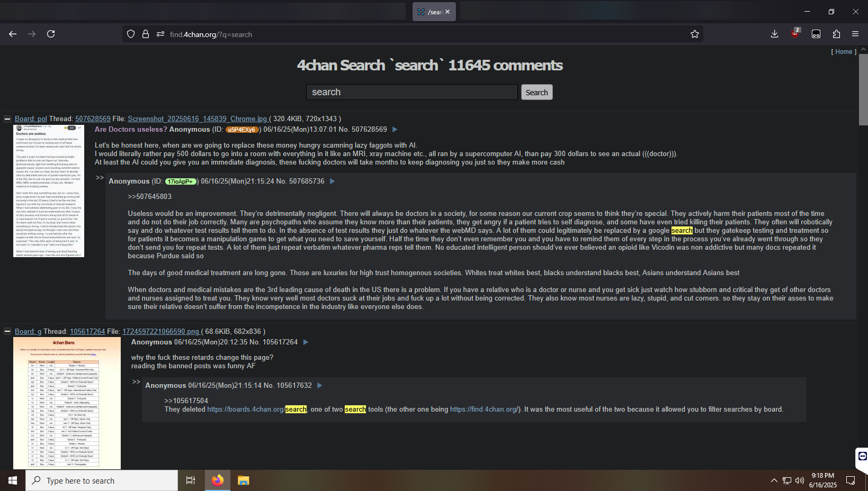Viewport: 868px width, 491px height.
Task: Follow the quote link >>105617504
Action: point(186,401)
